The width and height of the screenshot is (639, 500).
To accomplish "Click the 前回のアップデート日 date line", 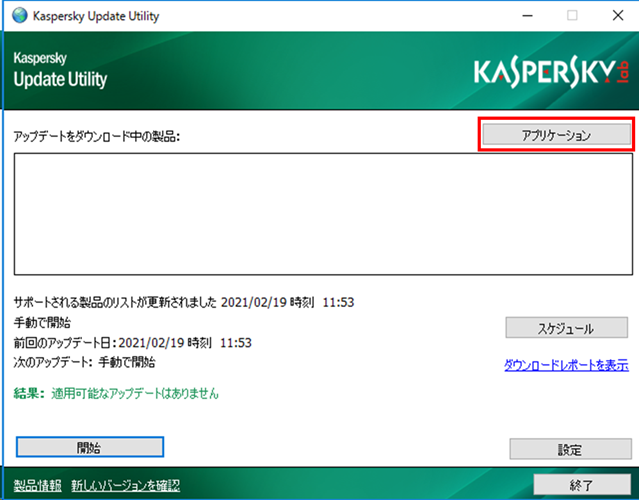I will tap(132, 343).
